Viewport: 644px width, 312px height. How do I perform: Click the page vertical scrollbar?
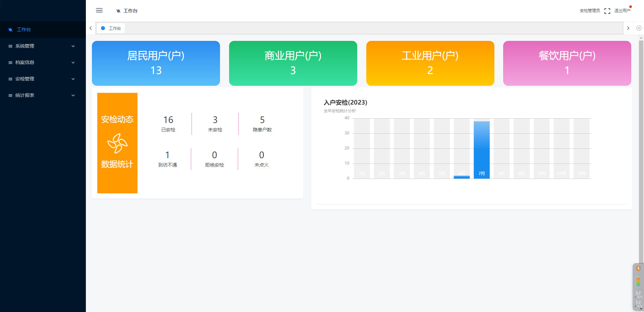coord(641,151)
